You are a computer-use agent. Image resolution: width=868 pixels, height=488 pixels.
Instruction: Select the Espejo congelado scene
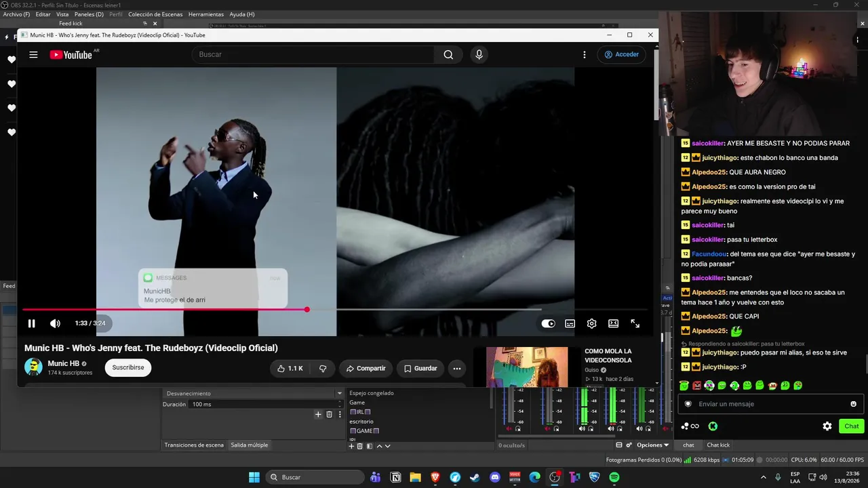click(371, 393)
